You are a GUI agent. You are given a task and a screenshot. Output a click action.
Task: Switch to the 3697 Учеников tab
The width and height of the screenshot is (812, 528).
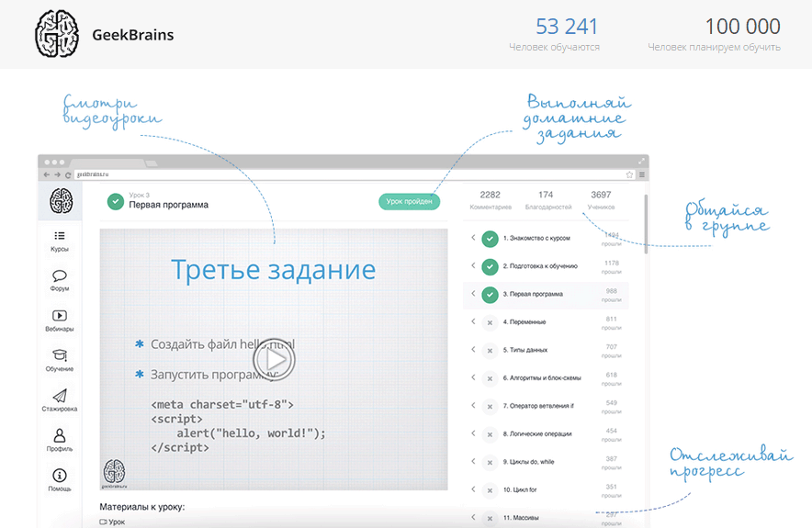[601, 200]
